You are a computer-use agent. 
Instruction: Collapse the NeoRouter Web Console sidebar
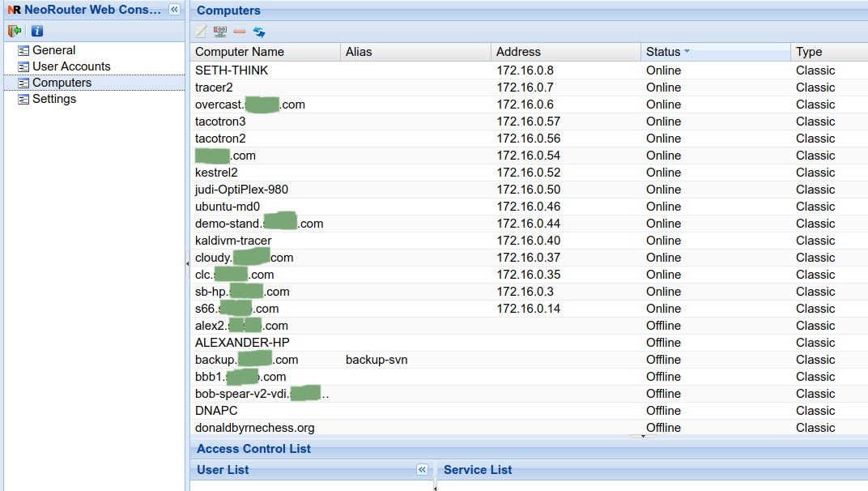click(x=174, y=9)
